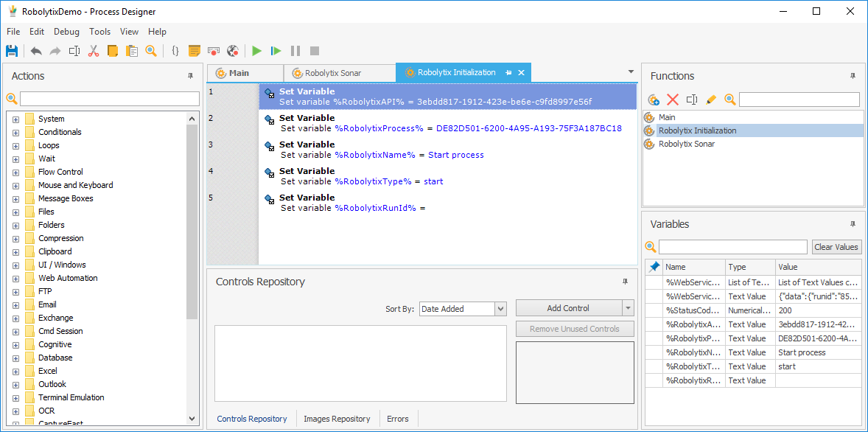The height and width of the screenshot is (432, 868).
Task: Click the Name column header
Action: point(693,267)
